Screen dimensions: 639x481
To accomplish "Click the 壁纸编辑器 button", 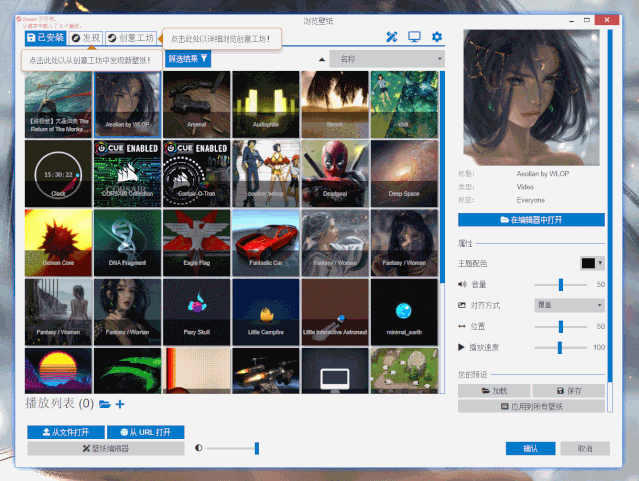I will (x=106, y=448).
